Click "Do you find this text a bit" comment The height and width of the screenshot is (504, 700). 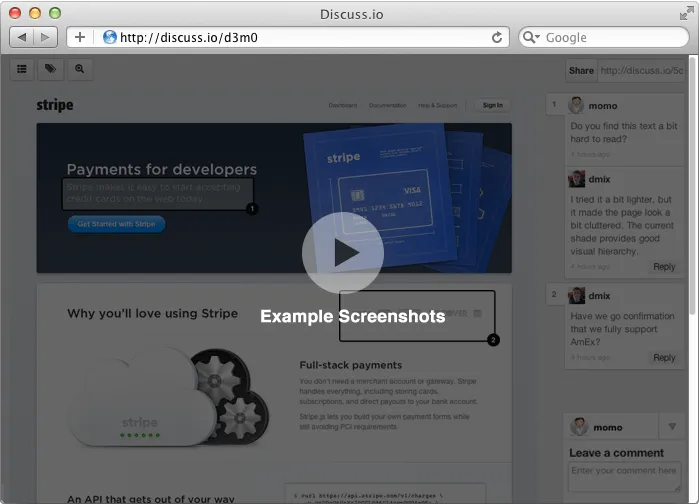624,133
